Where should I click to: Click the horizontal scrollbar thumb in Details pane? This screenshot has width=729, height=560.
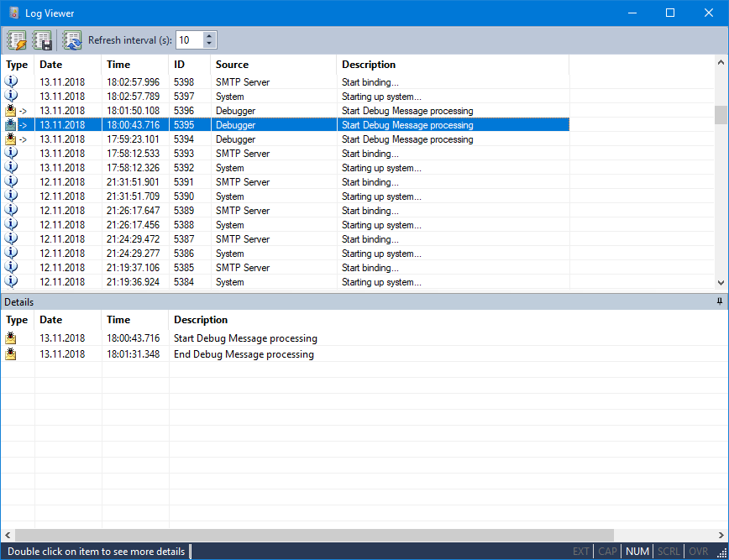click(x=315, y=536)
